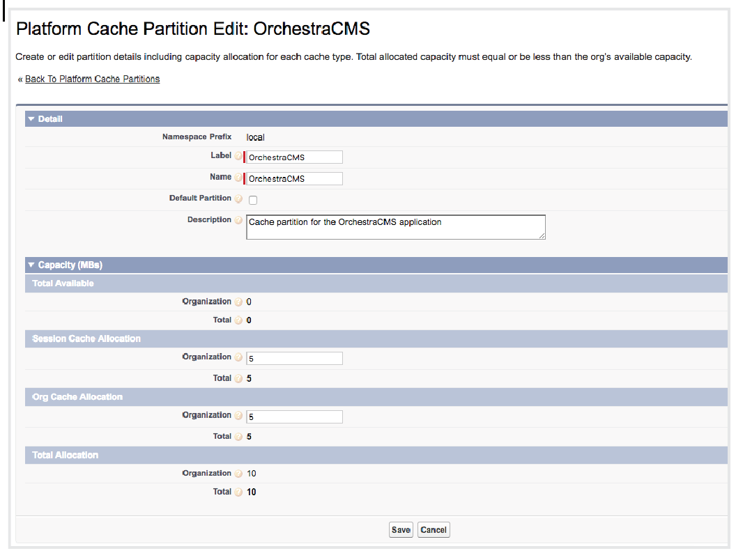This screenshot has width=743, height=560.
Task: Click into the Description text area
Action: click(395, 227)
